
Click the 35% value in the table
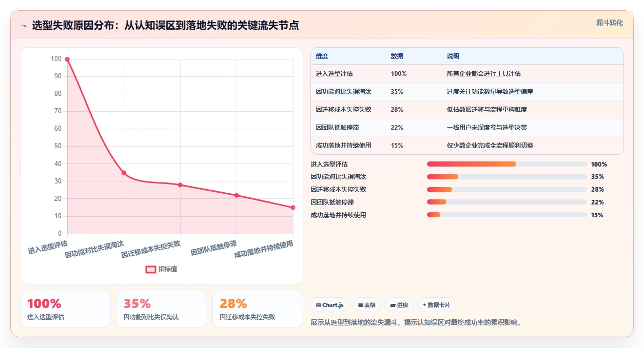(397, 92)
